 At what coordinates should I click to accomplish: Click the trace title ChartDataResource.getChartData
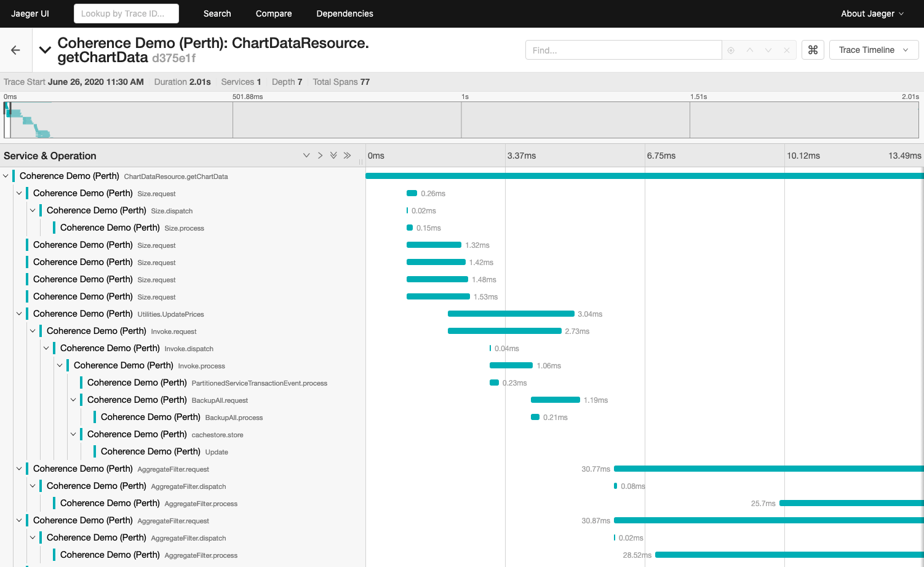pos(213,50)
